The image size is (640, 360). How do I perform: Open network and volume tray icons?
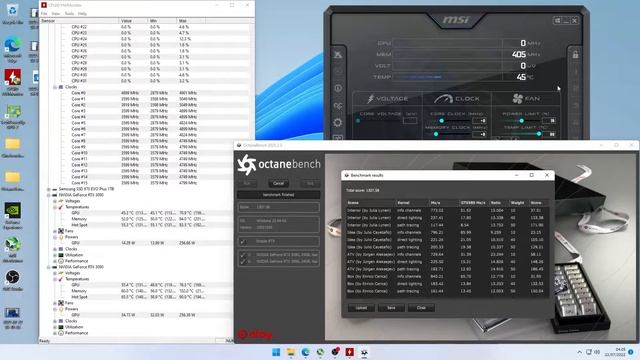tap(593, 352)
